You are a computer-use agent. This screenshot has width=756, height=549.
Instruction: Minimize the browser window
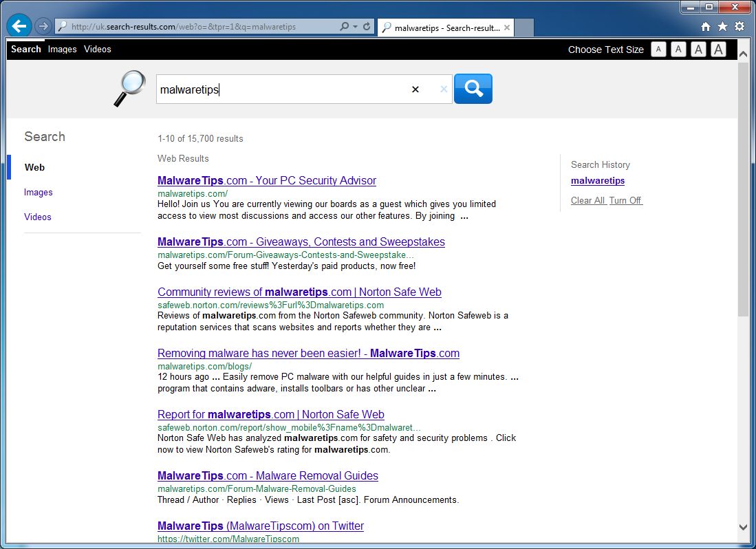click(x=691, y=8)
